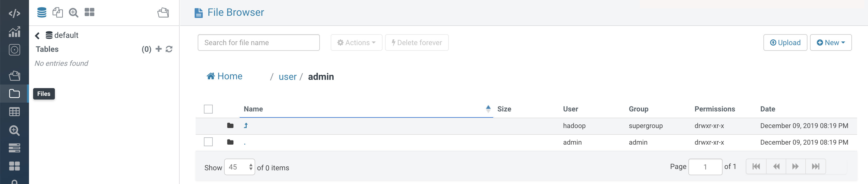The image size is (868, 184).
Task: Select Files in the left sidebar
Action: (x=14, y=94)
